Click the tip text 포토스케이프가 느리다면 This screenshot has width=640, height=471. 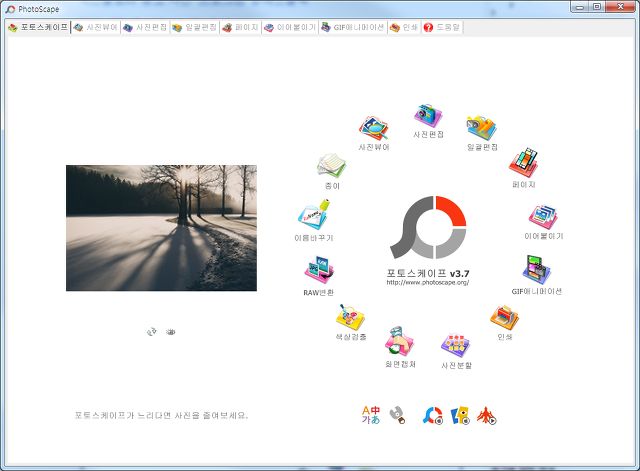161,415
